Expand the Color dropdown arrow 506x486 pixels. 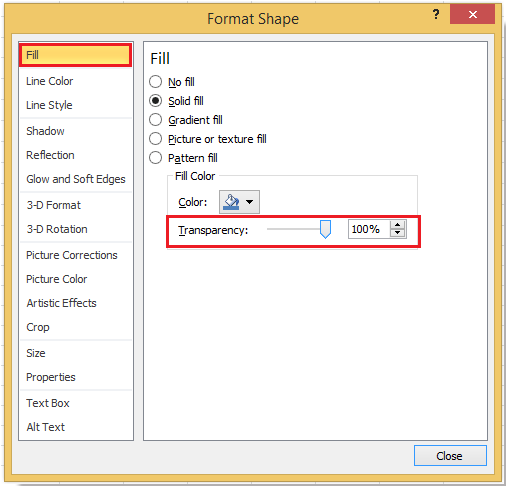pyautogui.click(x=249, y=202)
